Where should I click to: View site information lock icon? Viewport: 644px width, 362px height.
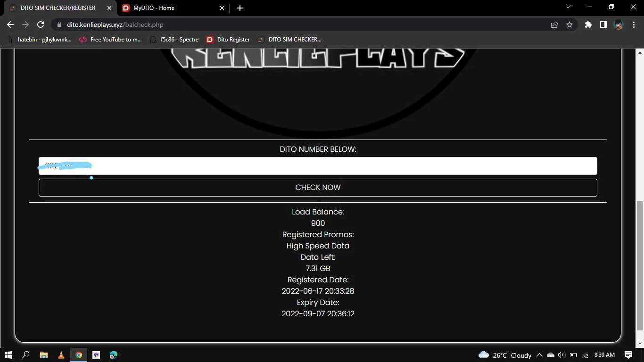[x=59, y=25]
